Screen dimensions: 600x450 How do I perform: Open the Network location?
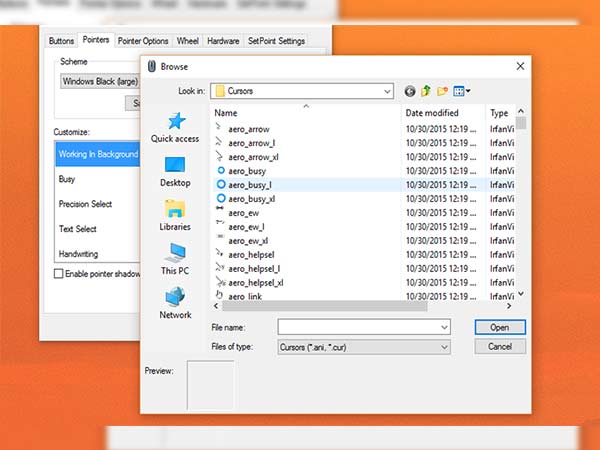click(x=175, y=302)
